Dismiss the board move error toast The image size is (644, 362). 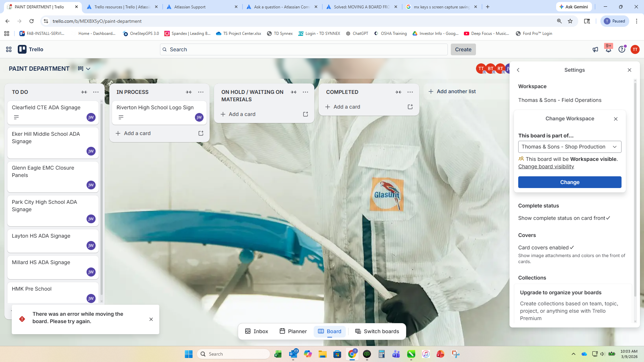pos(151,319)
